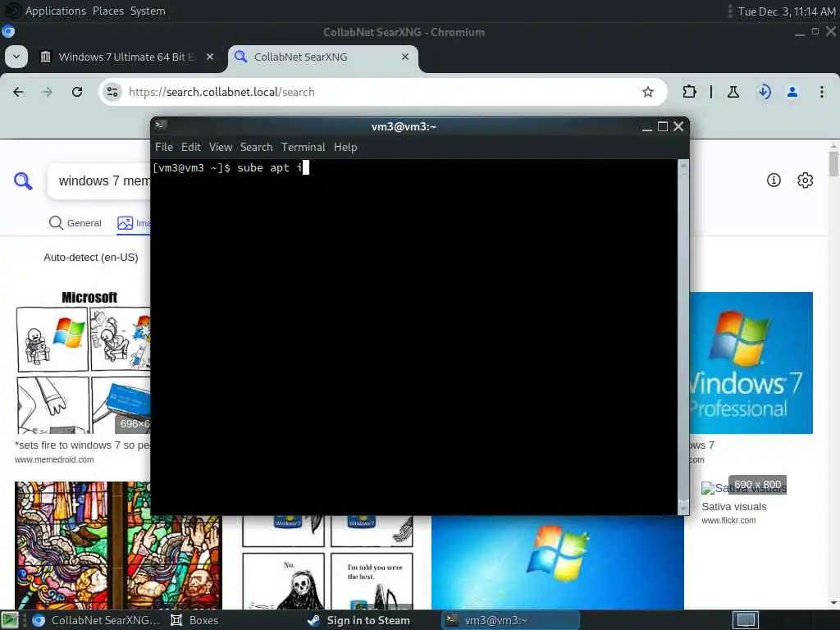Open the terminal Search menu
This screenshot has width=840, height=630.
click(x=256, y=147)
